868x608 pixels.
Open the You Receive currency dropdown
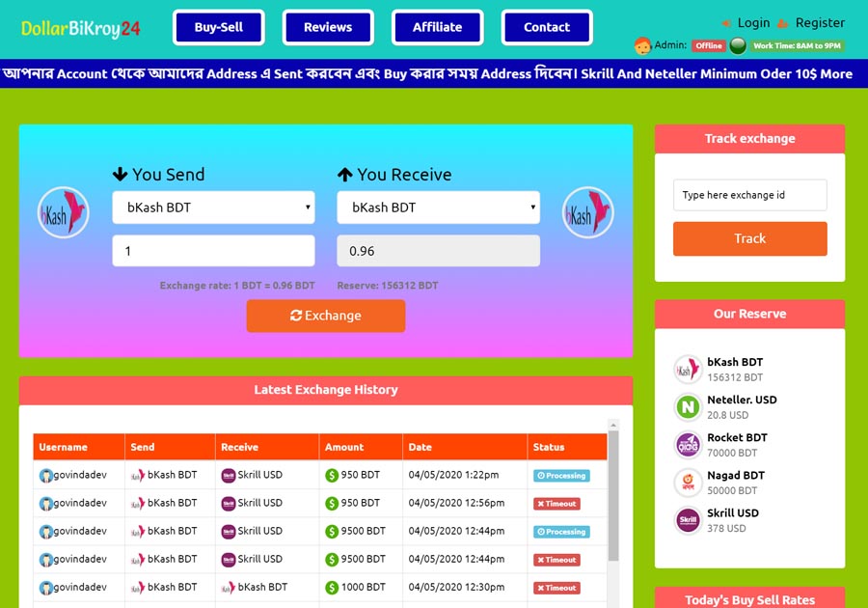coord(438,207)
